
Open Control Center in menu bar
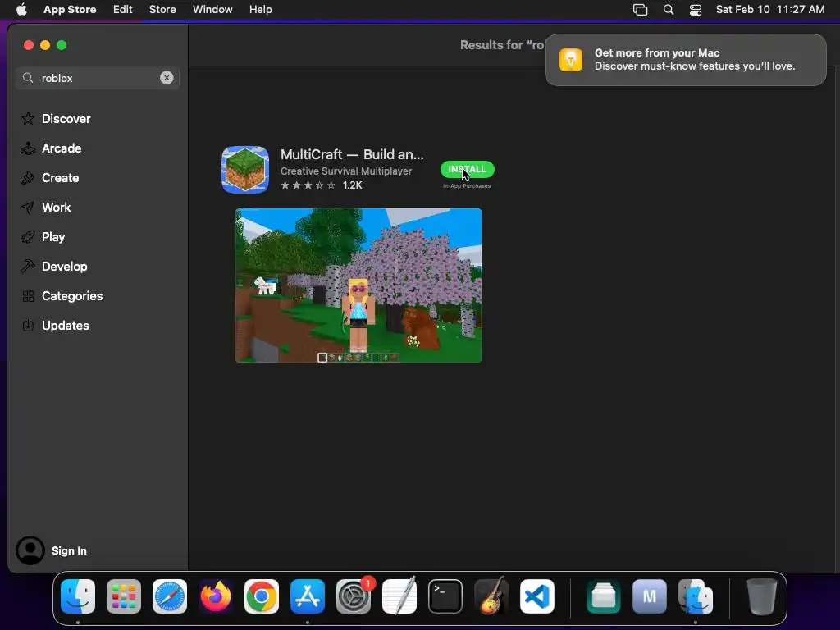(x=696, y=10)
